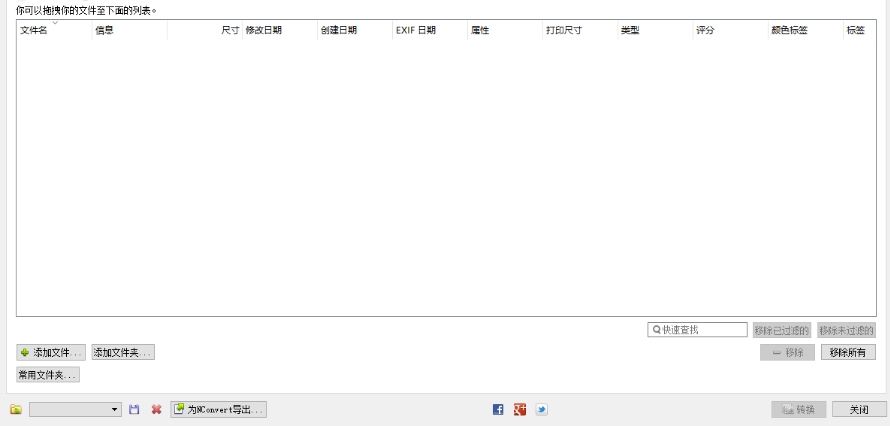Click the 转换 button

(x=799, y=410)
